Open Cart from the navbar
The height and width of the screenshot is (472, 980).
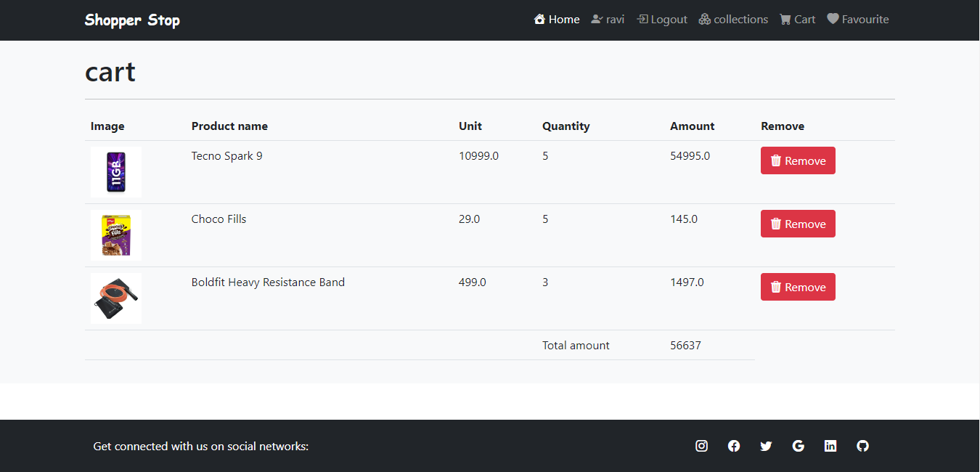click(x=797, y=20)
